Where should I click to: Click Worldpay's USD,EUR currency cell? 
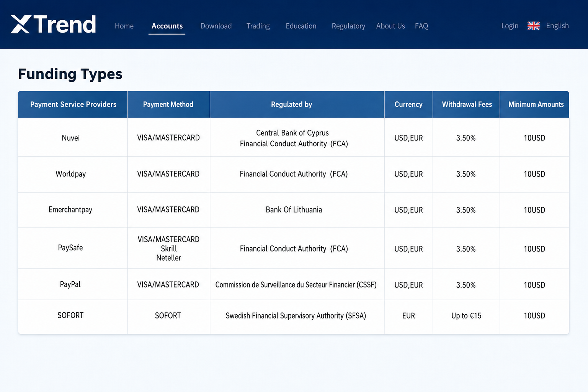pyautogui.click(x=408, y=174)
